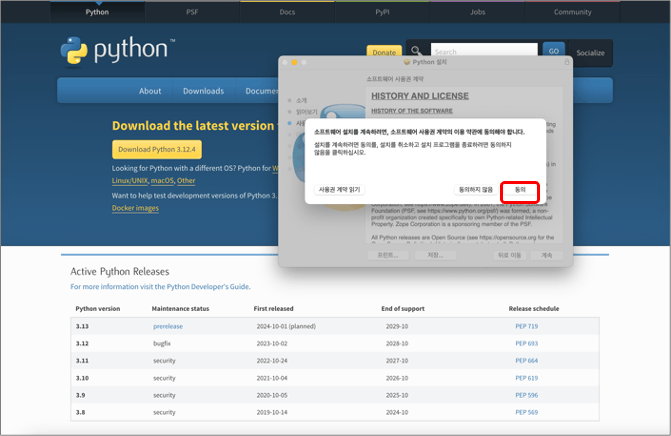The width and height of the screenshot is (671, 436).
Task: Click the bugfix status cell
Action: tap(162, 343)
